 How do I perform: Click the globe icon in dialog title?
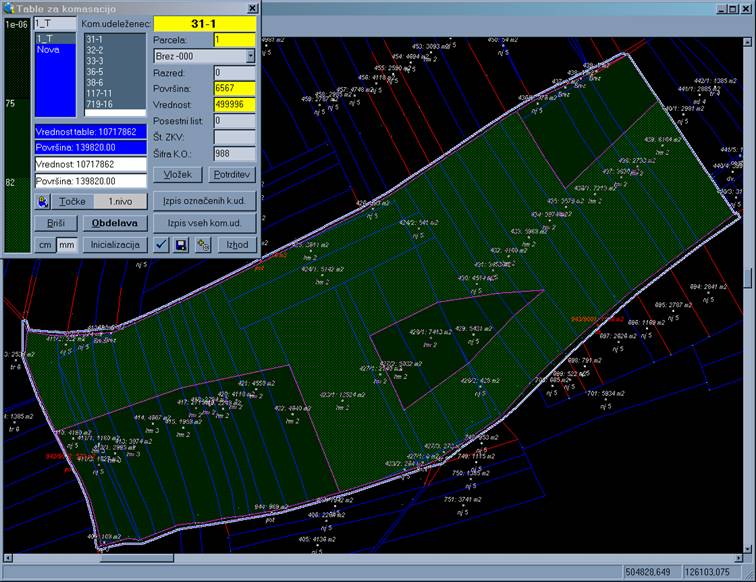(9, 7)
